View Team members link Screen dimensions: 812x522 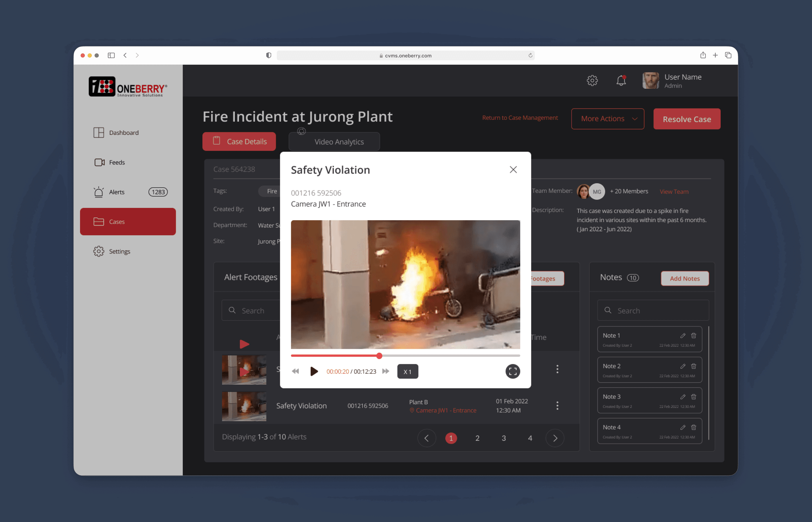pos(674,191)
